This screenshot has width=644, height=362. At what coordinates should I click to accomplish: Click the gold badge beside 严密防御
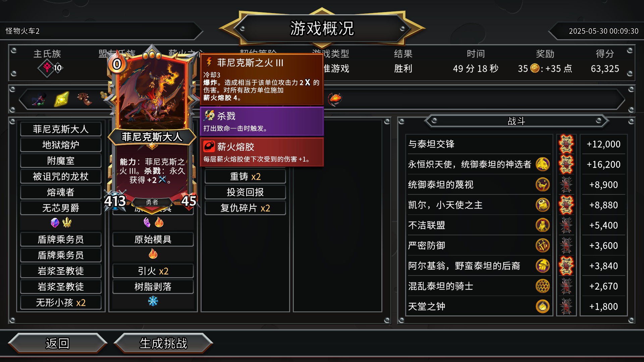(542, 245)
